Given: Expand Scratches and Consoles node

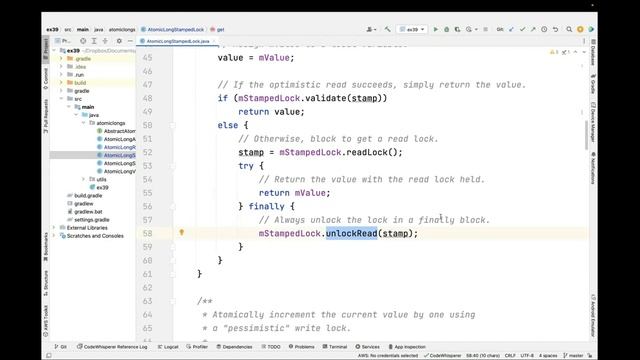Looking at the screenshot, I should click(54, 236).
